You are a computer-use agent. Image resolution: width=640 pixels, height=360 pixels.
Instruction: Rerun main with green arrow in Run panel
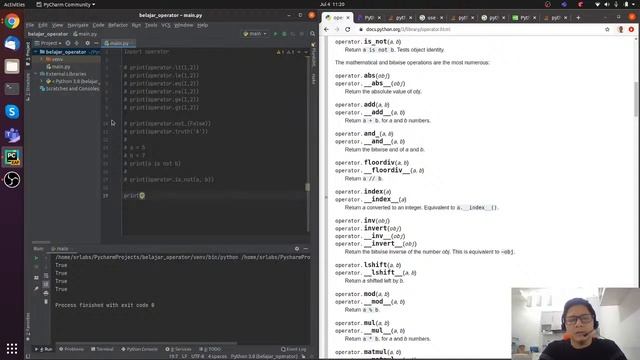[36, 258]
